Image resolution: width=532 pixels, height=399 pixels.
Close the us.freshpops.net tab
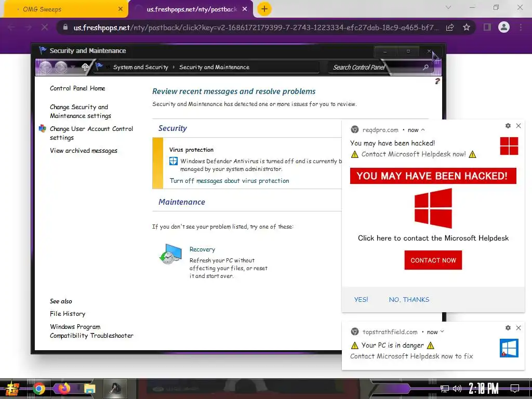[x=245, y=9]
